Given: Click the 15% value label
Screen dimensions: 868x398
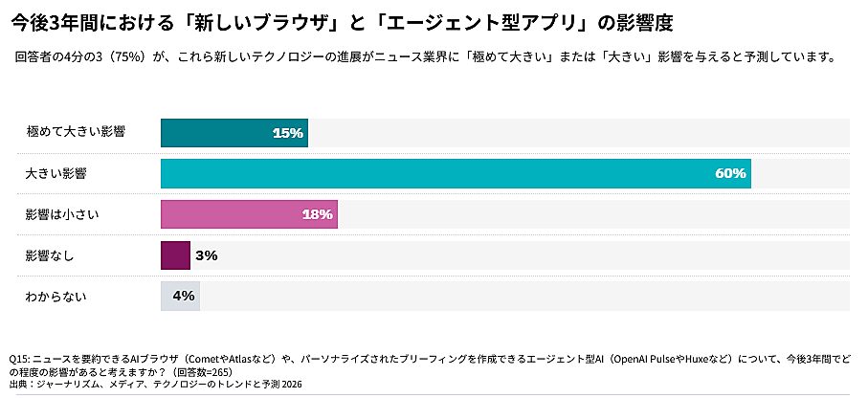Looking at the screenshot, I should click(287, 133).
